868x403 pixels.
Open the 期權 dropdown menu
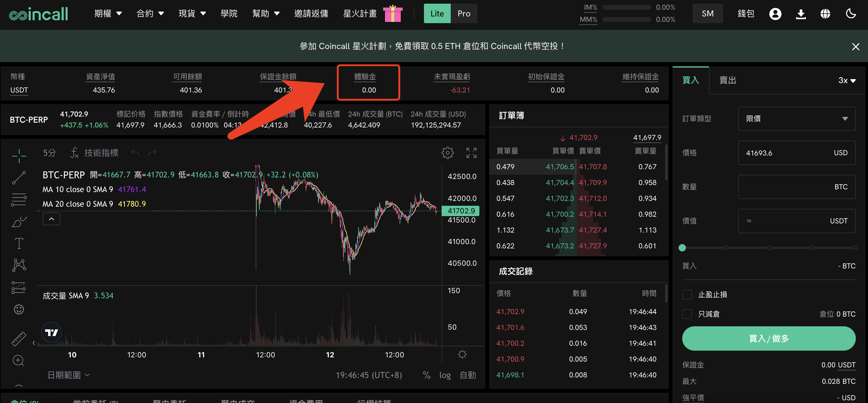(108, 13)
